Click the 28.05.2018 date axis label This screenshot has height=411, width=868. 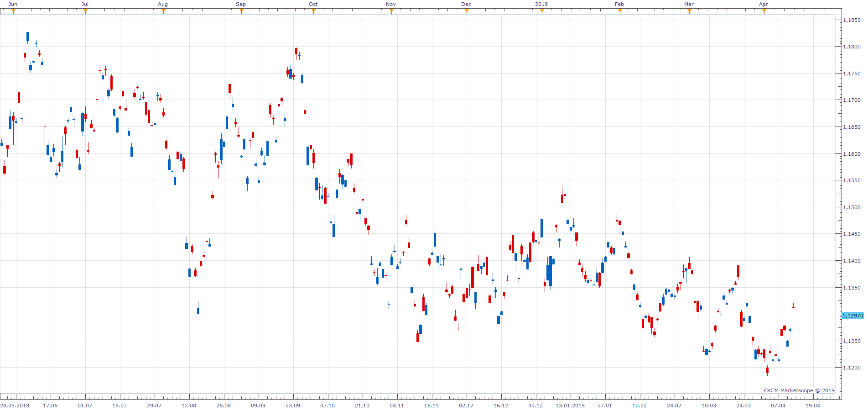(15, 406)
